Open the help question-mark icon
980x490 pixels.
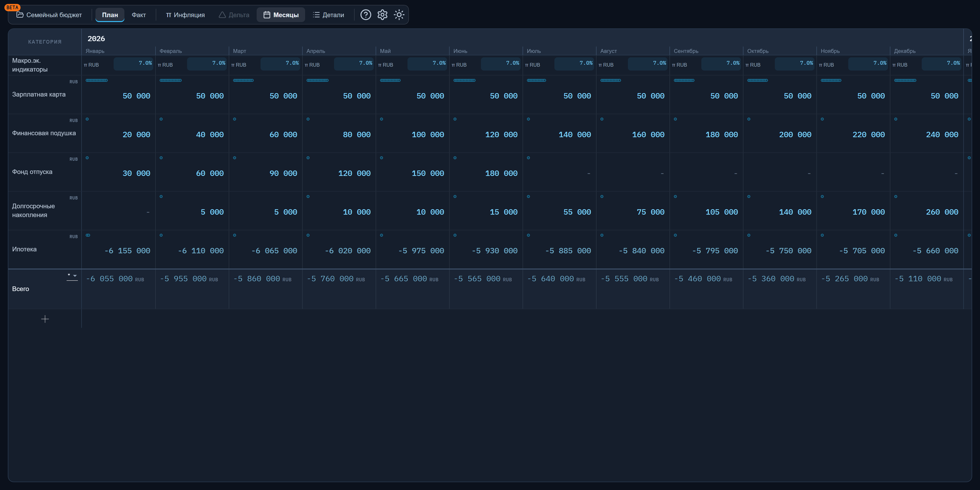(366, 15)
